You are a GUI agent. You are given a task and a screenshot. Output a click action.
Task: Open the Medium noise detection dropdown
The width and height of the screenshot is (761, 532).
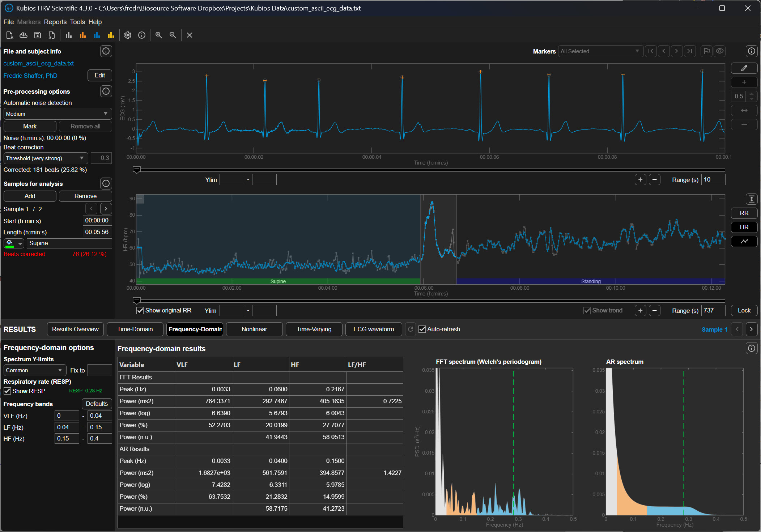[x=57, y=114]
